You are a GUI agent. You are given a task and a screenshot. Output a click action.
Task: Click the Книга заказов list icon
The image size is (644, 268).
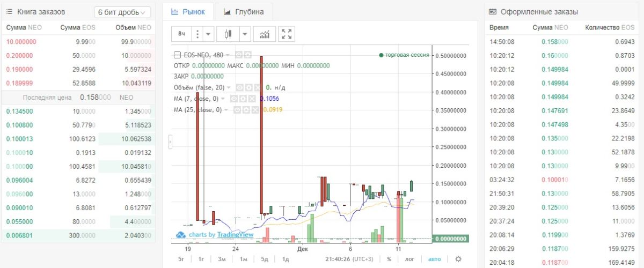[x=9, y=11]
